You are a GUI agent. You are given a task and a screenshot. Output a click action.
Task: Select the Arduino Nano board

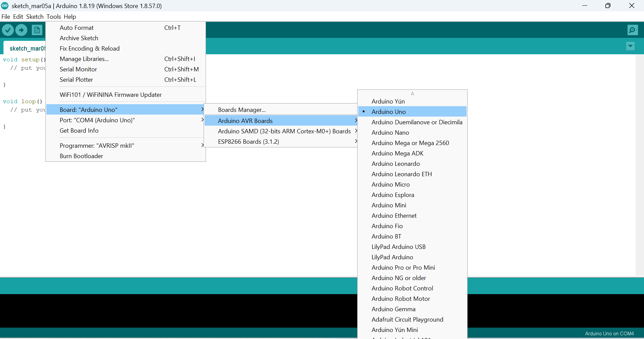[390, 132]
